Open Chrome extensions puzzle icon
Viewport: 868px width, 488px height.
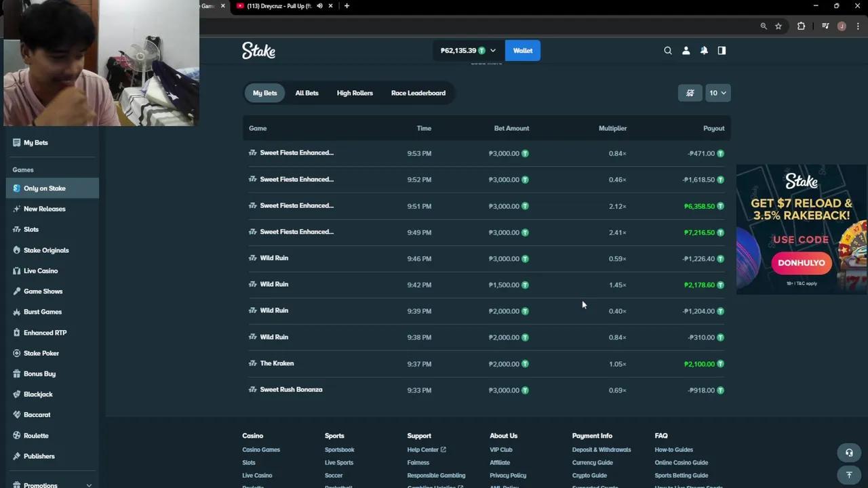coord(801,26)
